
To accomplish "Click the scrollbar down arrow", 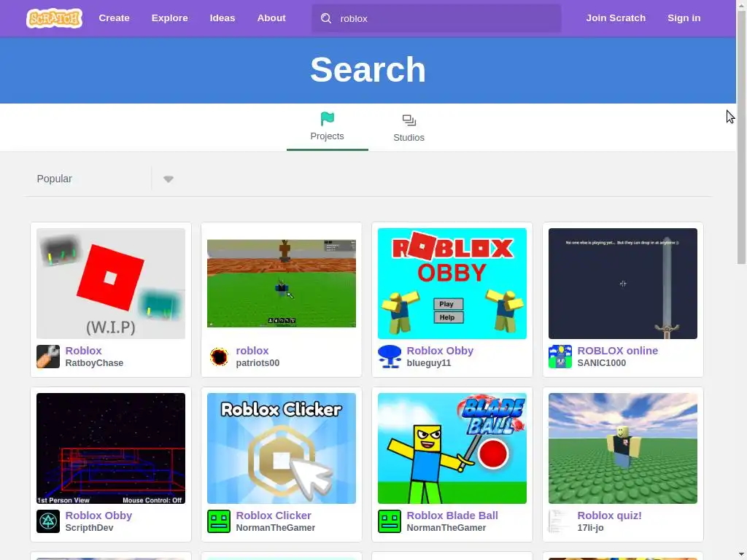I will (742, 555).
